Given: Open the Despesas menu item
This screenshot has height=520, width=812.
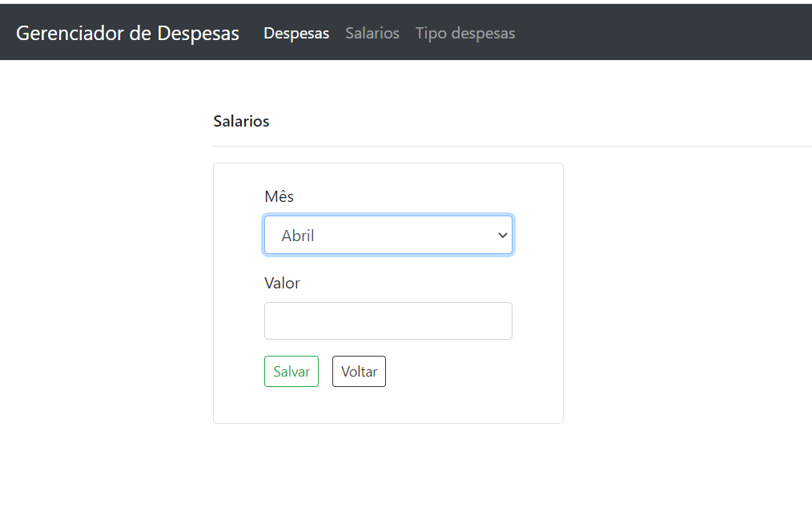Looking at the screenshot, I should tap(295, 33).
